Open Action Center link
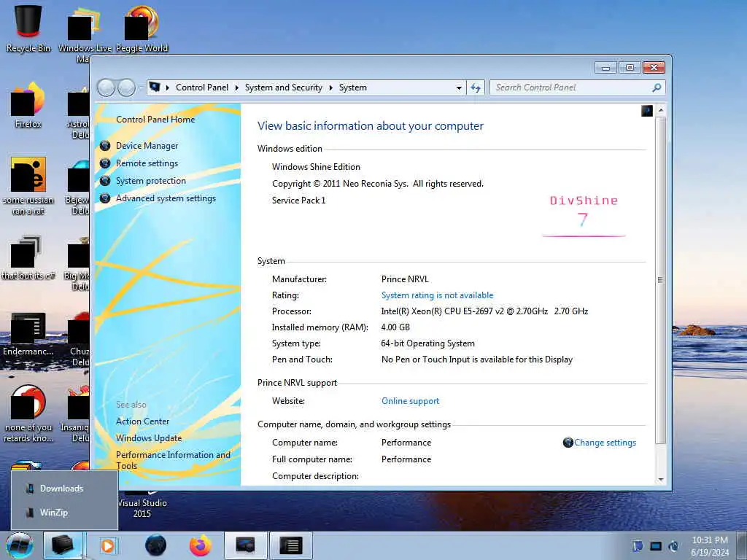 142,421
